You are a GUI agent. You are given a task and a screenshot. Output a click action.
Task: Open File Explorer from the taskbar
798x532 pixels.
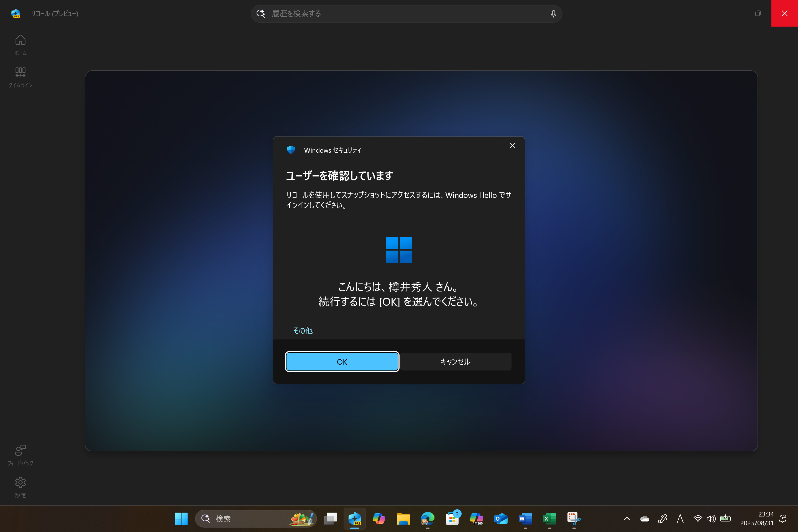point(403,519)
